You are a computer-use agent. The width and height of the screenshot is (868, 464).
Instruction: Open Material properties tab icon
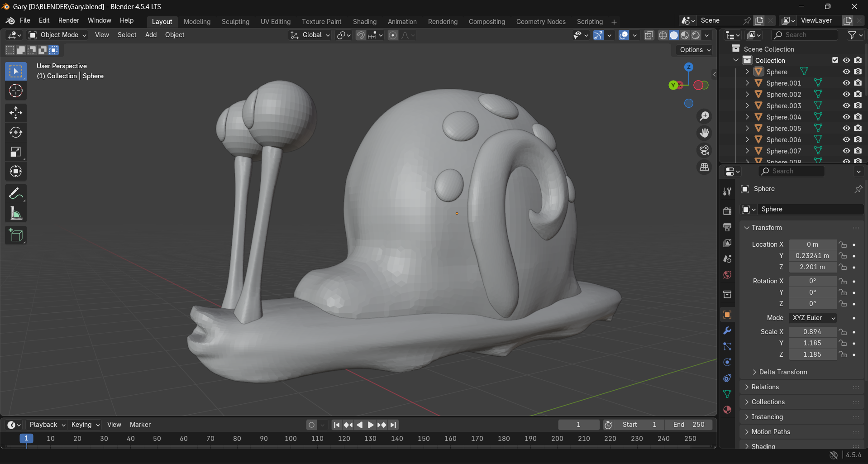pos(727,410)
